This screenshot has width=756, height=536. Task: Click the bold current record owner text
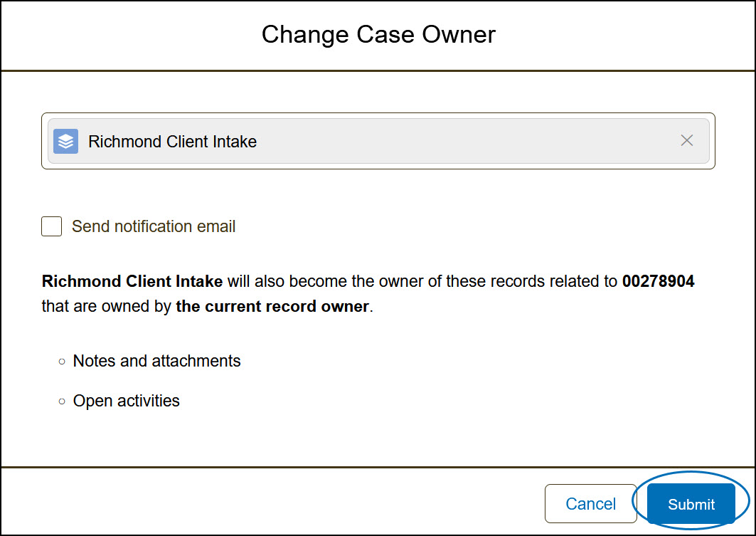[272, 306]
